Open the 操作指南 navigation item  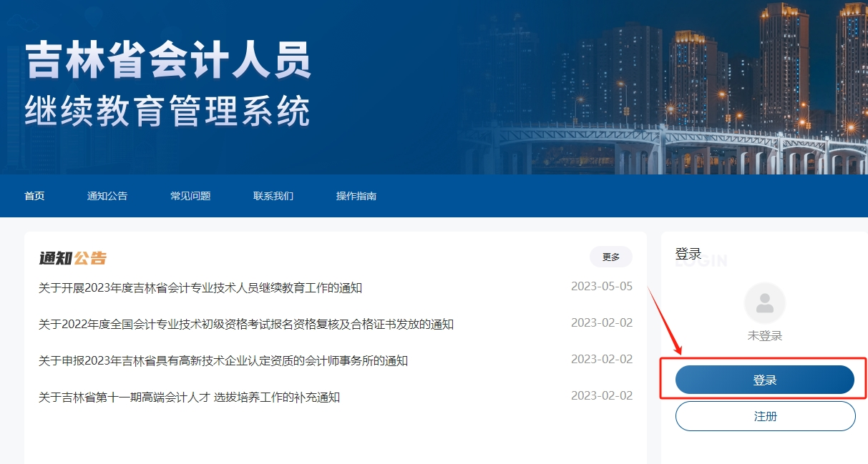(356, 196)
